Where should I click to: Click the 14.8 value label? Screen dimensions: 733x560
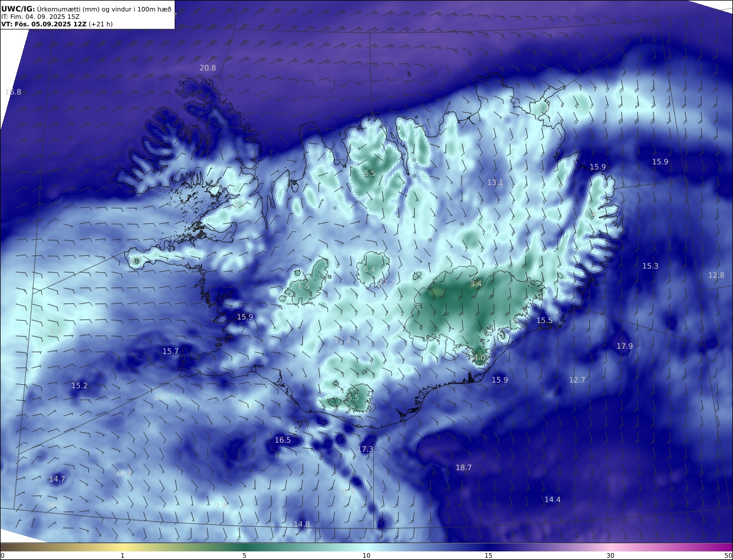(x=302, y=524)
